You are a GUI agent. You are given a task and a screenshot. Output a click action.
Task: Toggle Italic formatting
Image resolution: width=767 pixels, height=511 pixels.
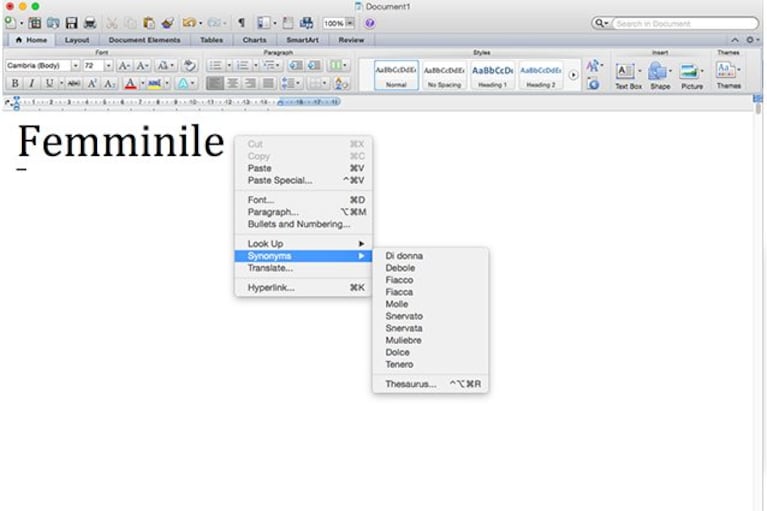pos(32,84)
